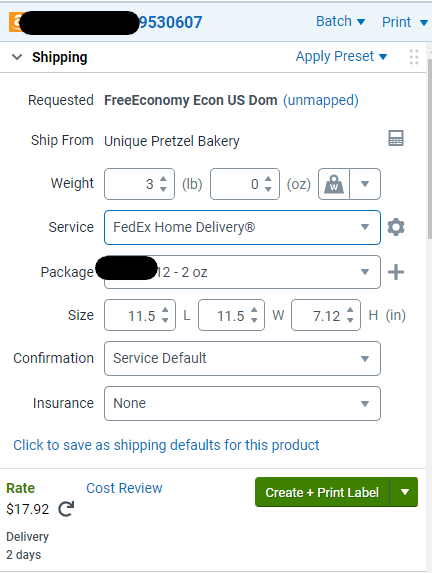Click the scale weight icon
The height and width of the screenshot is (573, 432).
click(x=334, y=184)
